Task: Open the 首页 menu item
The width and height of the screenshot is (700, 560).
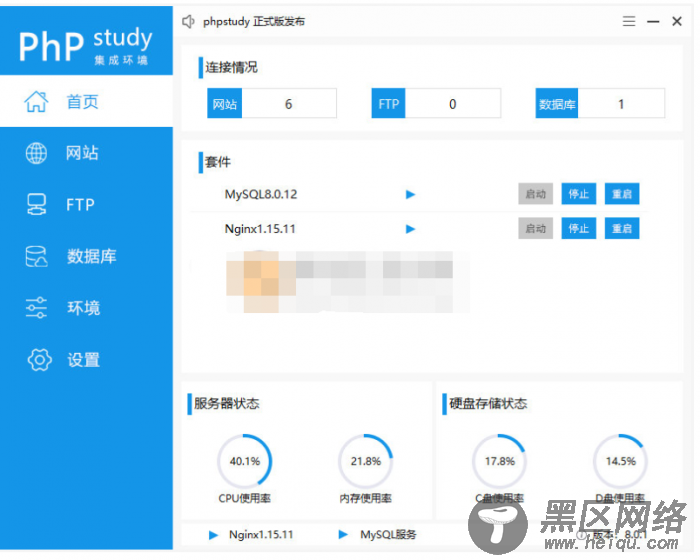Action: pyautogui.click(x=86, y=101)
